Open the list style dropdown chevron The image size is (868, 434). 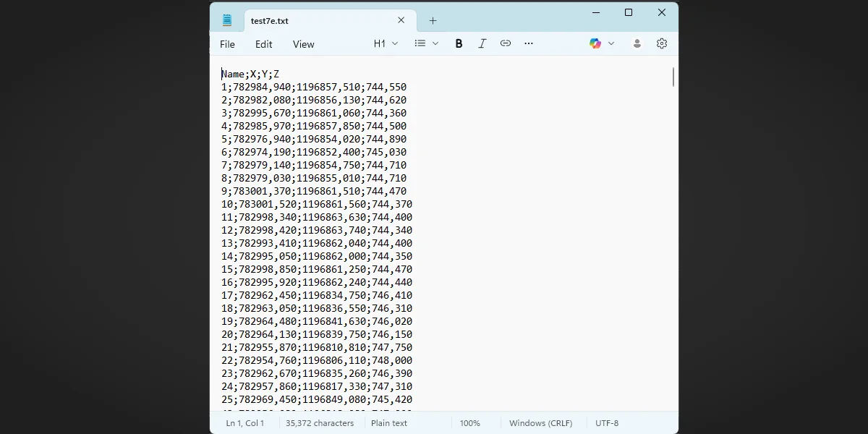coord(435,43)
